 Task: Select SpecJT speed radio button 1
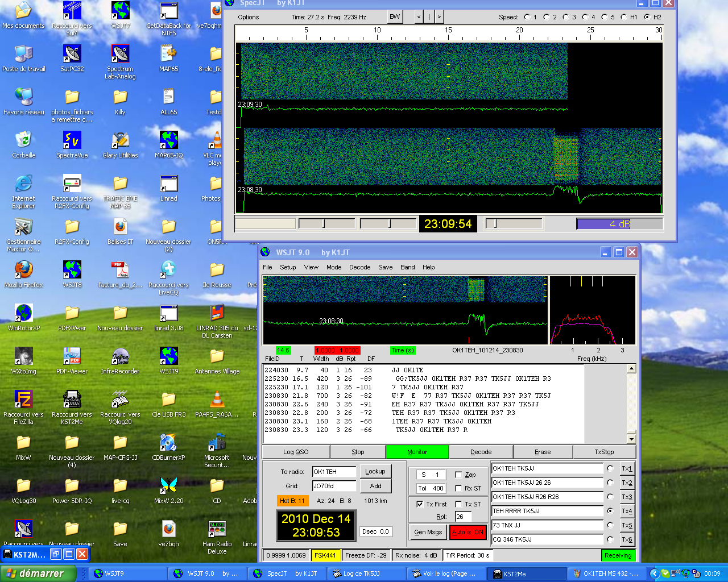click(x=527, y=17)
